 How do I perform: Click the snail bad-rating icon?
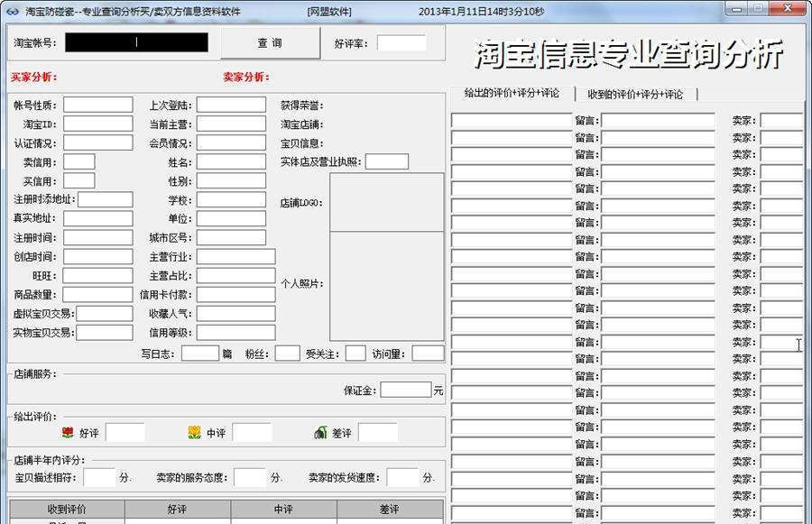(x=321, y=431)
